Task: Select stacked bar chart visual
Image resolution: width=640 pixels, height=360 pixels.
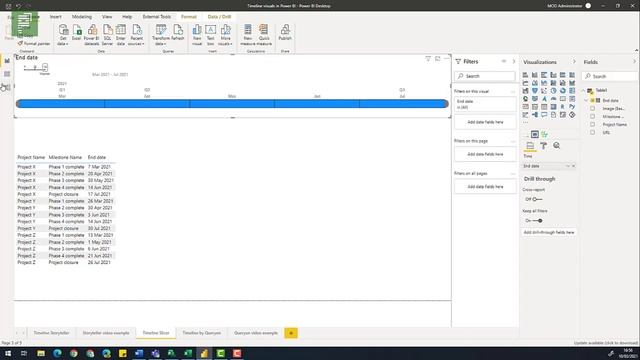Action: tap(525, 75)
